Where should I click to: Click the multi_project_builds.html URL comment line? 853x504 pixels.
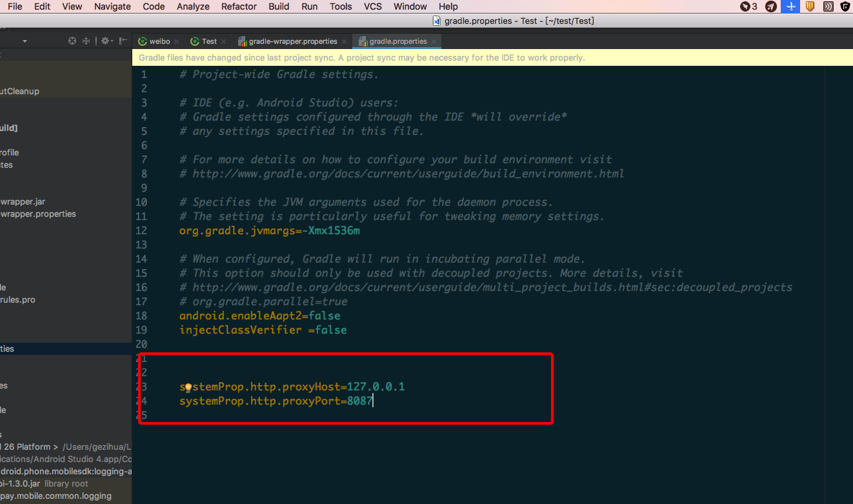click(486, 287)
